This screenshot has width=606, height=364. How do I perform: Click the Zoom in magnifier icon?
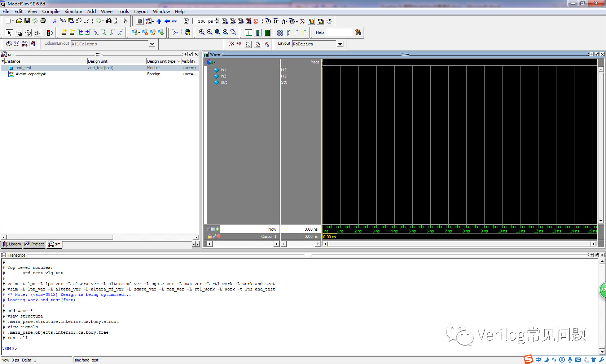click(202, 32)
